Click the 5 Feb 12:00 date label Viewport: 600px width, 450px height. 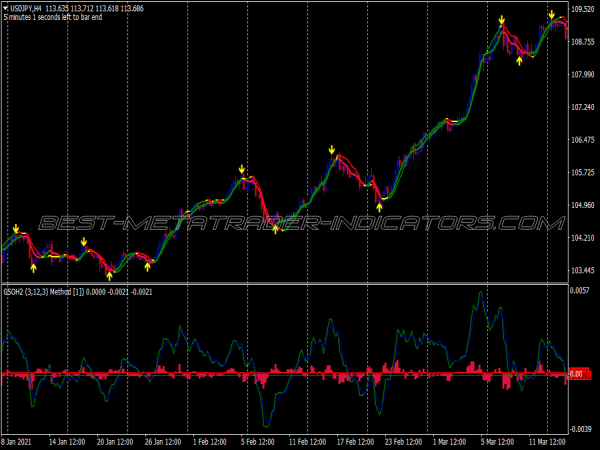click(258, 441)
